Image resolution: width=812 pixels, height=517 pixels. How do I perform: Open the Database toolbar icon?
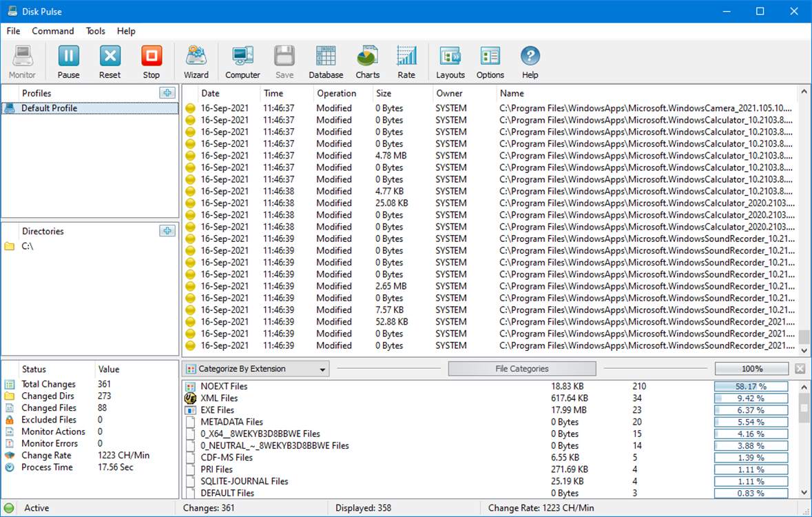tap(326, 56)
